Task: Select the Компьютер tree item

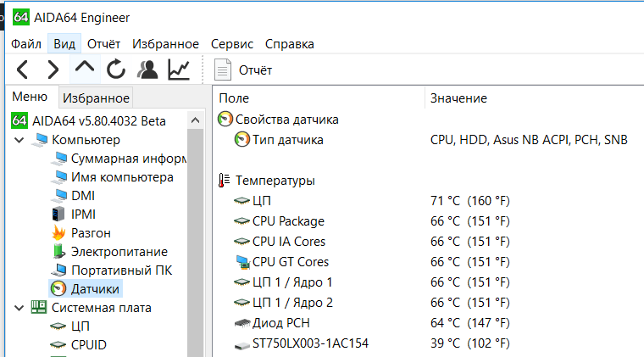Action: point(86,140)
